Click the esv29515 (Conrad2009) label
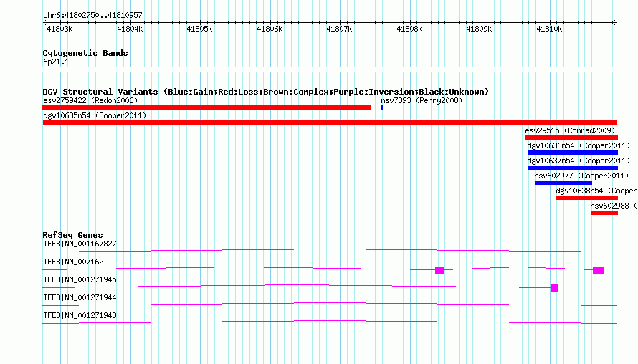The image size is (638, 364). tap(570, 130)
